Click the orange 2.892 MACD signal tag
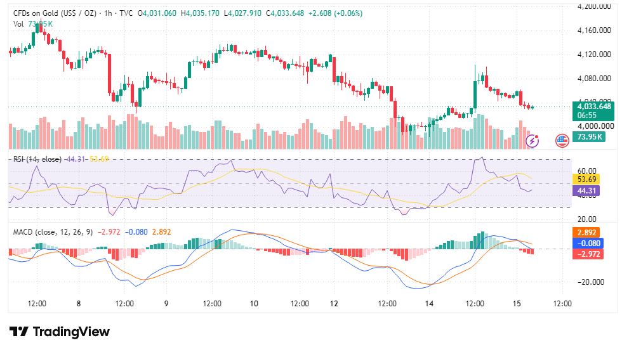The width and height of the screenshot is (622, 364). 586,232
